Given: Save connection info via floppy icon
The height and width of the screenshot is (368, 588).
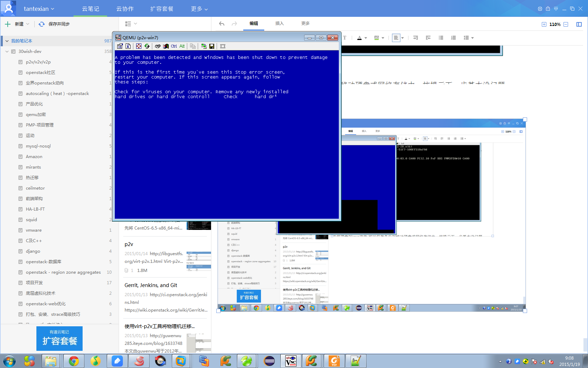Looking at the screenshot, I should click(212, 46).
